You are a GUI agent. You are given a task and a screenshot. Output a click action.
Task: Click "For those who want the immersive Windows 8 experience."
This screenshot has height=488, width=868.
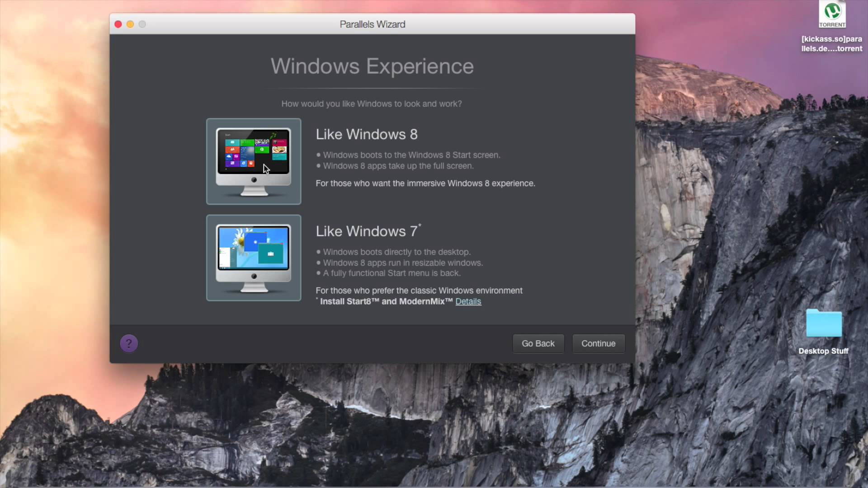coord(425,183)
